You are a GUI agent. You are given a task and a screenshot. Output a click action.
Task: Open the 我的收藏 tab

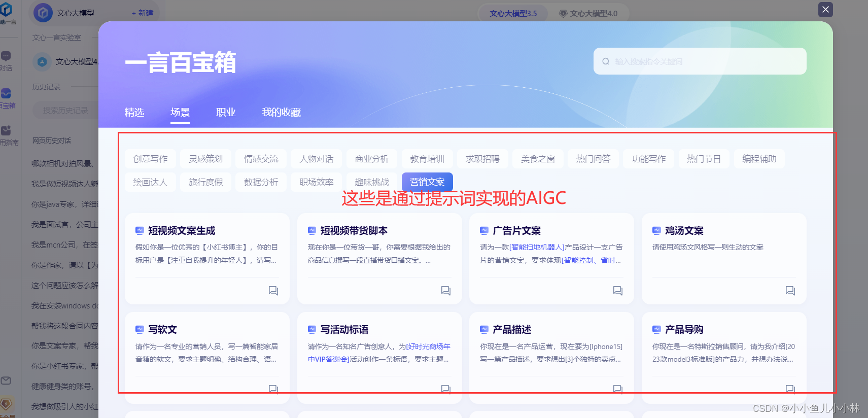[x=282, y=112]
